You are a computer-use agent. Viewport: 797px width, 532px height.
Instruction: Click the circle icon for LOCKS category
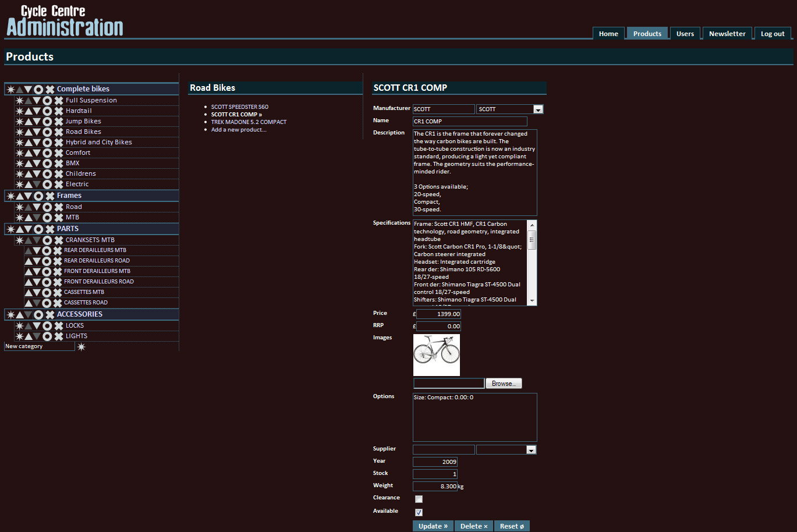tap(47, 326)
